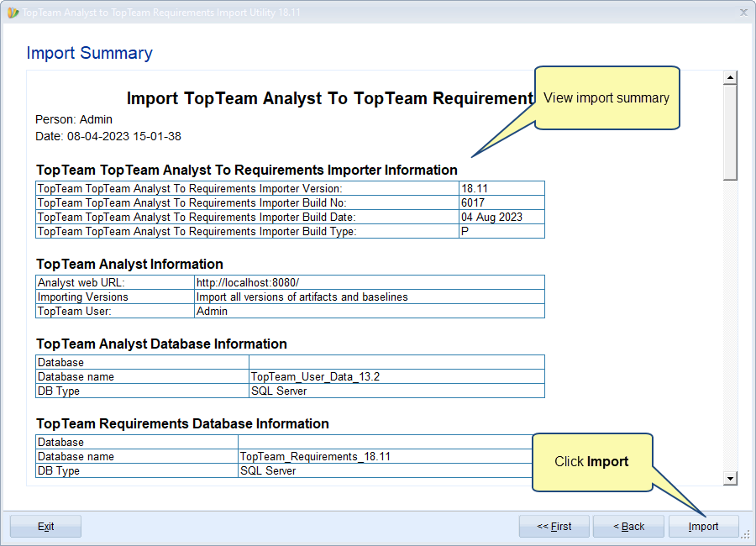756x546 pixels.
Task: Select the TopTeam User value Admin
Action: (212, 311)
